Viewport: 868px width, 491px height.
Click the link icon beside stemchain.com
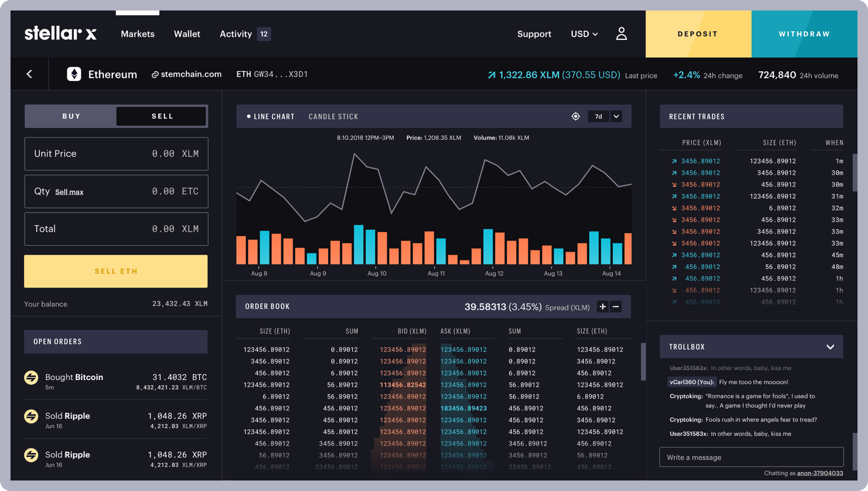[155, 75]
